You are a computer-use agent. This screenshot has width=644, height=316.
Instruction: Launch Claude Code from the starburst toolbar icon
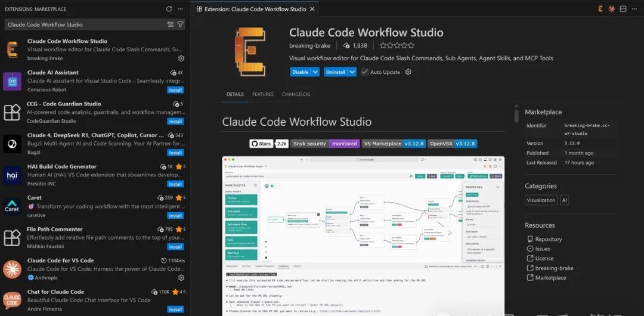click(612, 8)
